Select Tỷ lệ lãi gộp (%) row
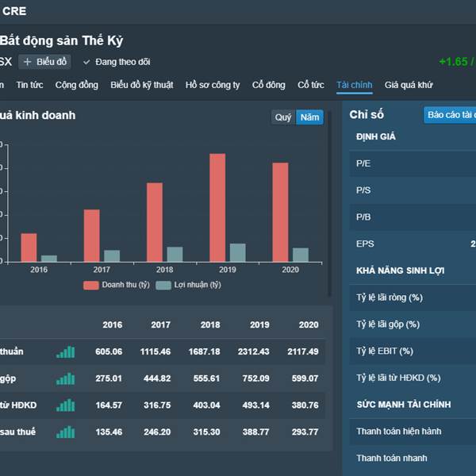This screenshot has width=476, height=476. (413, 324)
